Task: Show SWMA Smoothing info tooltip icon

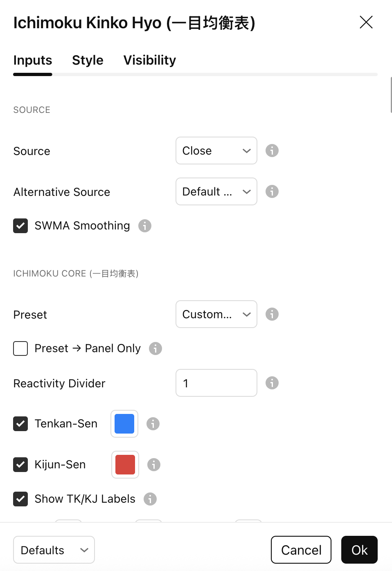Action: pos(145,226)
